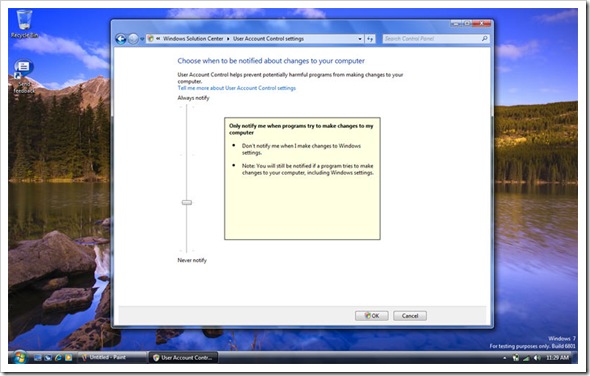The height and width of the screenshot is (376, 590).
Task: Click the network signal tray icon
Action: pyautogui.click(x=526, y=358)
